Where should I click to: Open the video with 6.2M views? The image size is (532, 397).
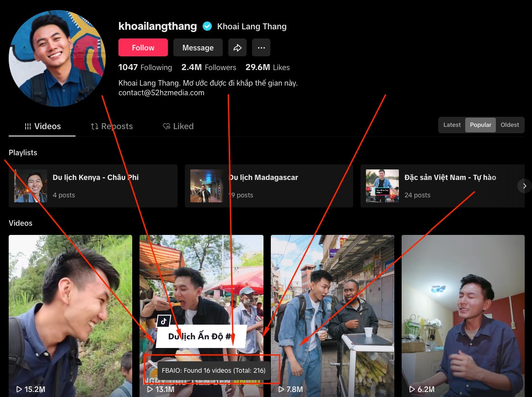(463, 316)
